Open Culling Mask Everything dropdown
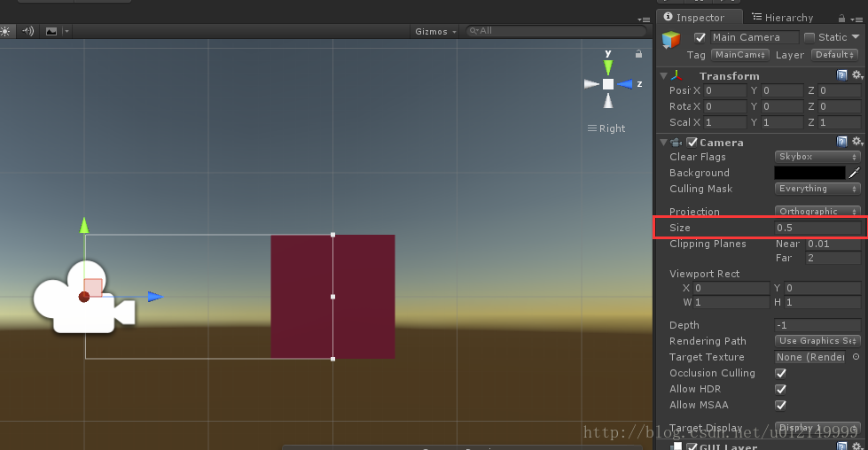The height and width of the screenshot is (450, 868). point(817,189)
